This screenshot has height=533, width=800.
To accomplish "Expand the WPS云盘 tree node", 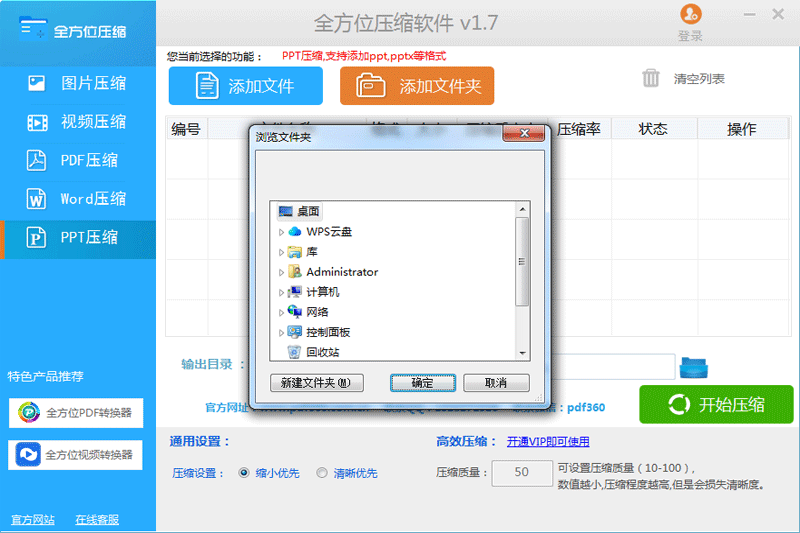I will click(x=281, y=232).
